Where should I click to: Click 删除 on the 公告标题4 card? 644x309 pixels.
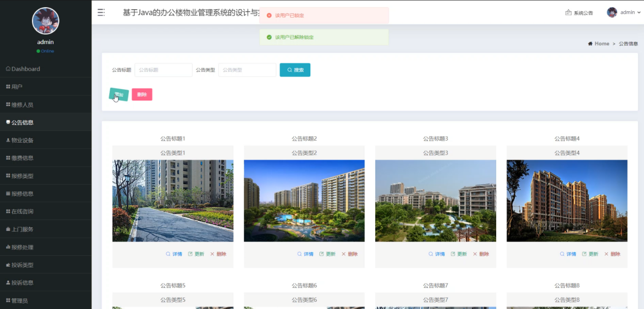click(x=613, y=254)
